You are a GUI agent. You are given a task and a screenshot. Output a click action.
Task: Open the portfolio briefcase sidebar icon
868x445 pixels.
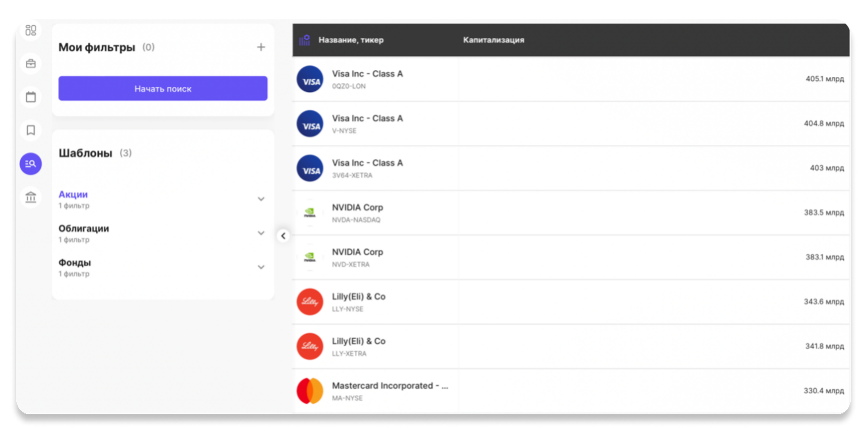[x=30, y=63]
